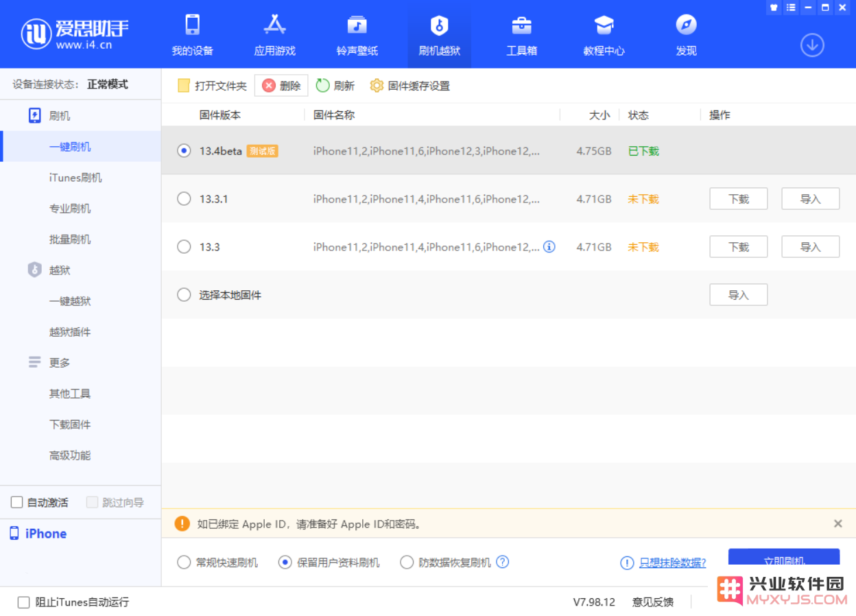This screenshot has height=616, width=856.
Task: Dismiss the Apple ID warning banner
Action: click(x=837, y=523)
